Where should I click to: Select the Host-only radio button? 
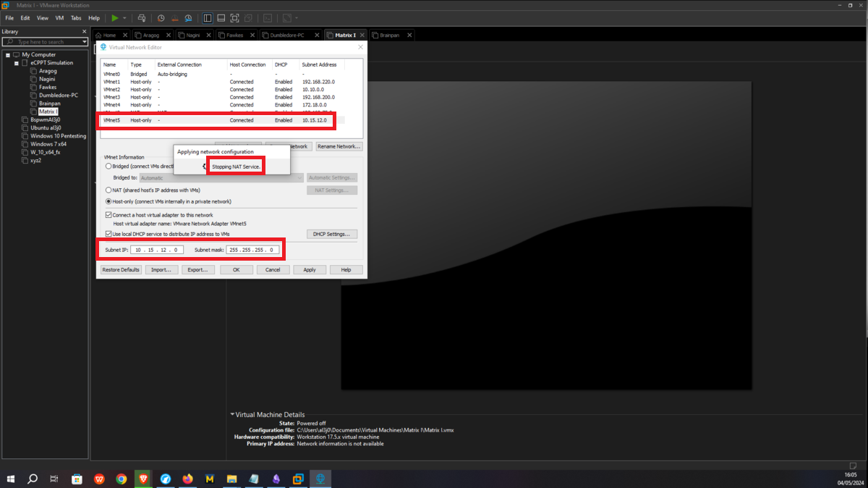(109, 201)
